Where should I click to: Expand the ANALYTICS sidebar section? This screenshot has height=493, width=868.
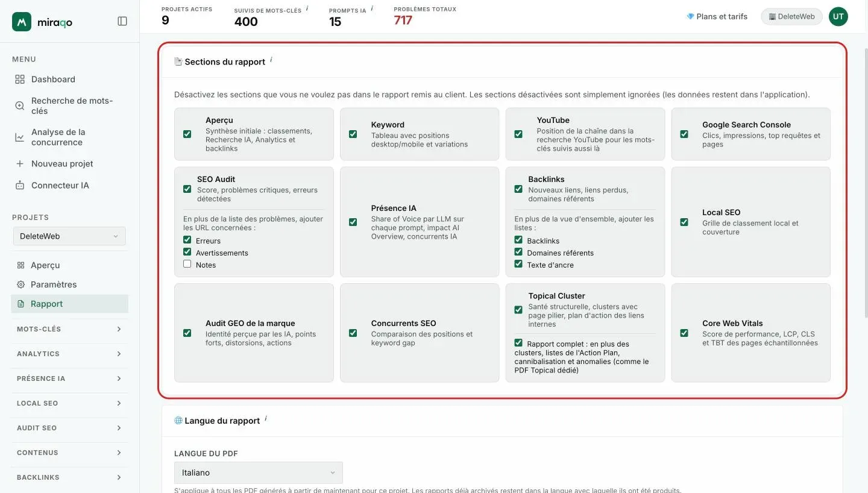point(69,354)
